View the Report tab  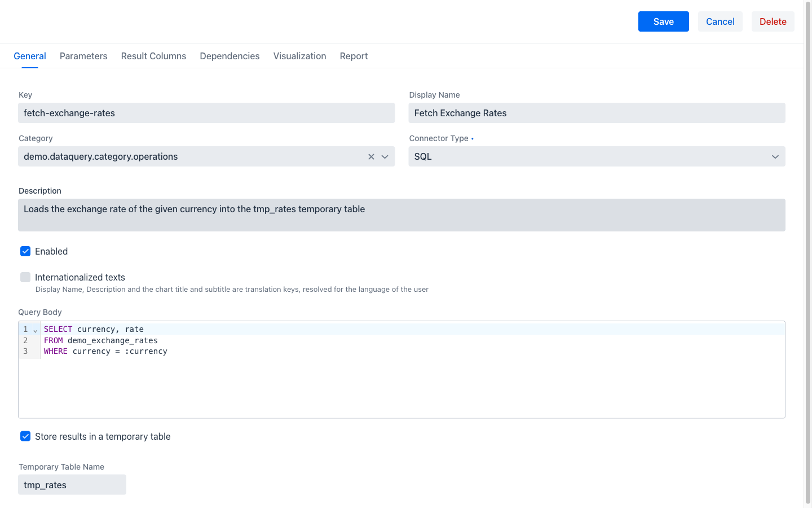click(x=354, y=56)
